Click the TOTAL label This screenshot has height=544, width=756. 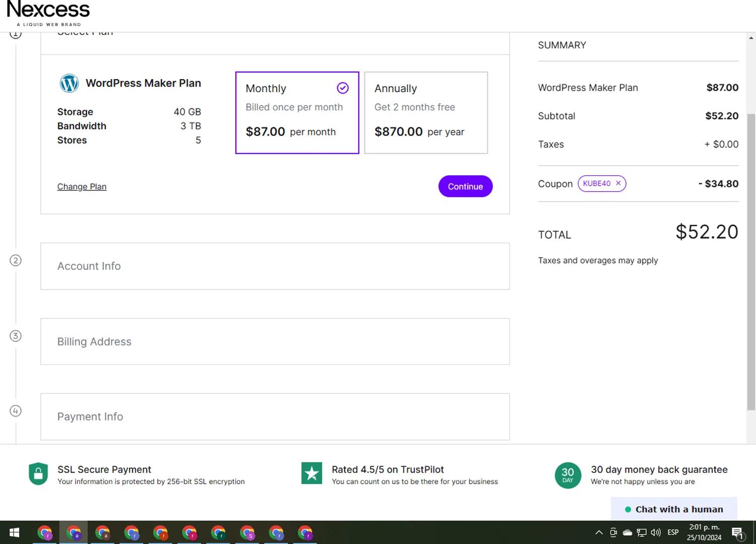pos(554,235)
